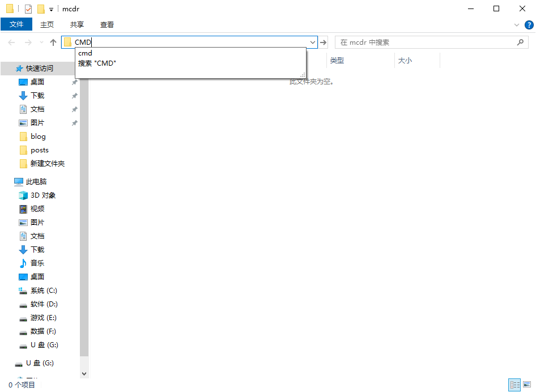Expand the ribbon with chevron
The height and width of the screenshot is (392, 536).
(516, 25)
